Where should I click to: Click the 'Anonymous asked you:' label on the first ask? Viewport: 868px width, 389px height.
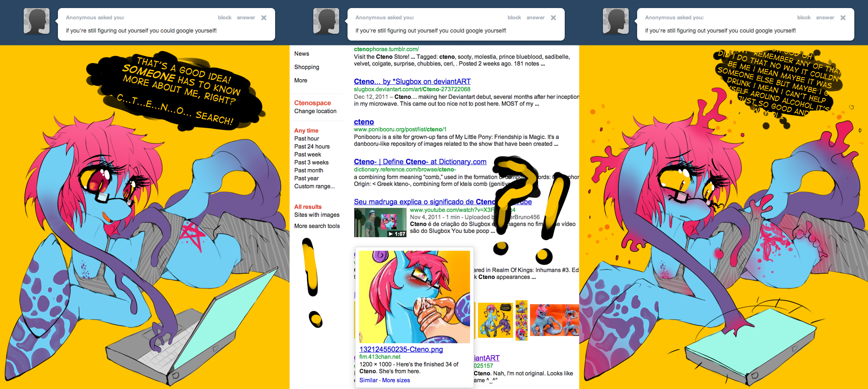[x=95, y=18]
